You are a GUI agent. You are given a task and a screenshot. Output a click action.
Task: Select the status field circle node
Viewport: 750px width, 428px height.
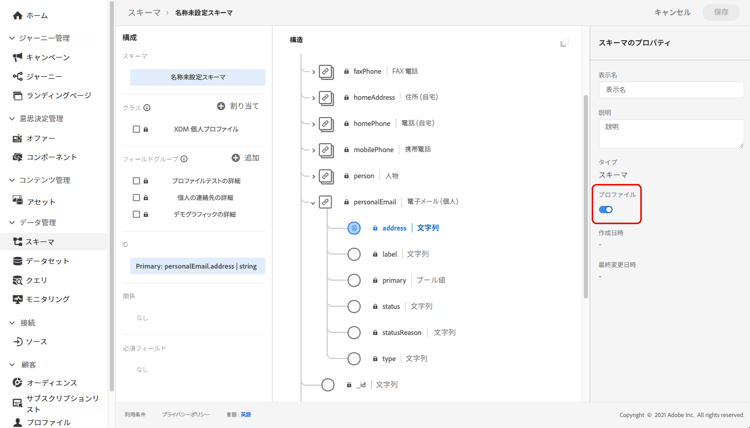[x=354, y=306]
